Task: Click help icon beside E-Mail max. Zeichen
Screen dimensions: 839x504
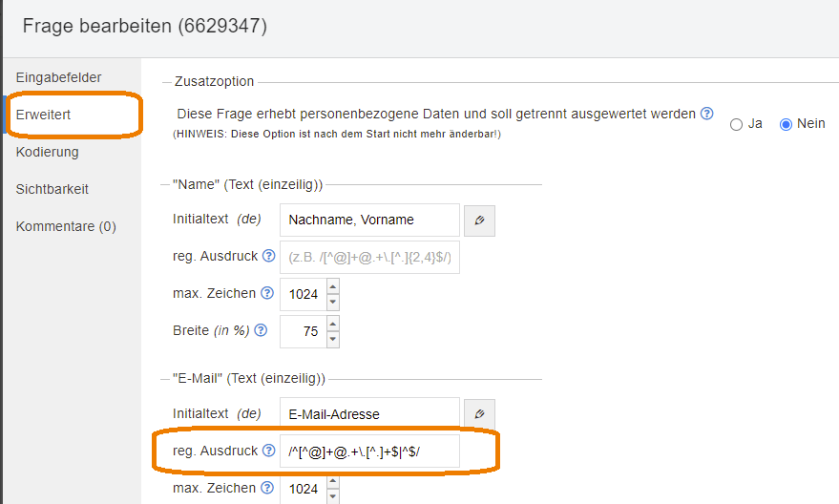Action: pos(268,488)
